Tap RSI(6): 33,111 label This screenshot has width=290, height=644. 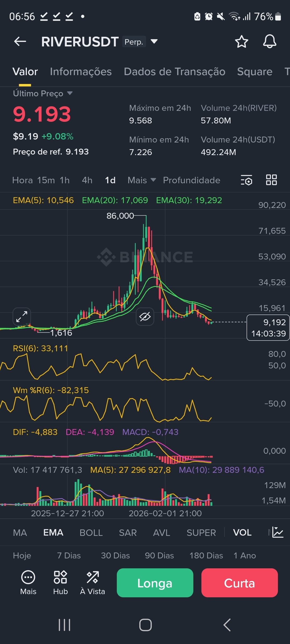pos(41,348)
